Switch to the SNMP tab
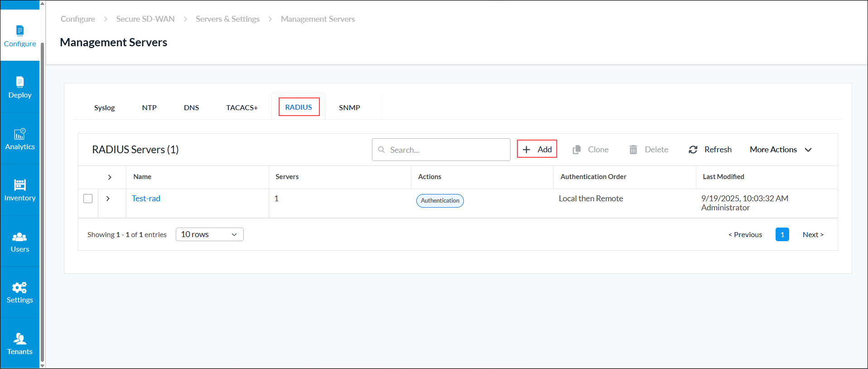Viewport: 868px width, 369px height. click(349, 107)
